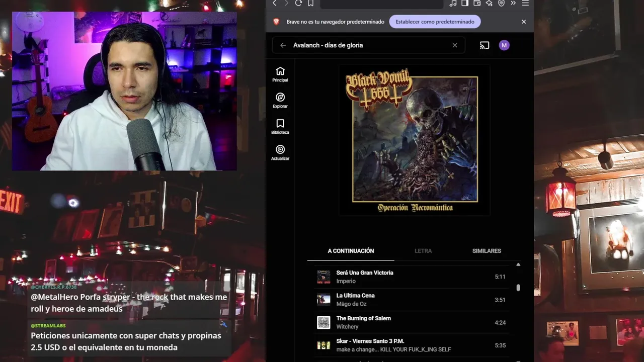Click the Será Una Gran Victoria thumbnail

pyautogui.click(x=324, y=277)
